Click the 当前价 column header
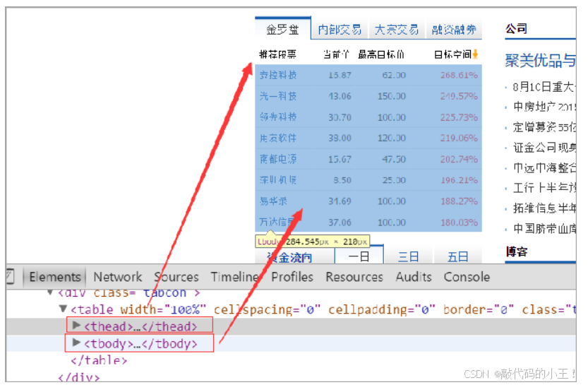 (337, 54)
